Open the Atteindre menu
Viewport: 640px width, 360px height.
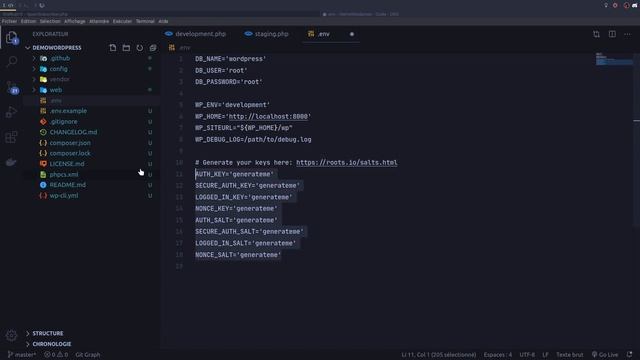99,21
